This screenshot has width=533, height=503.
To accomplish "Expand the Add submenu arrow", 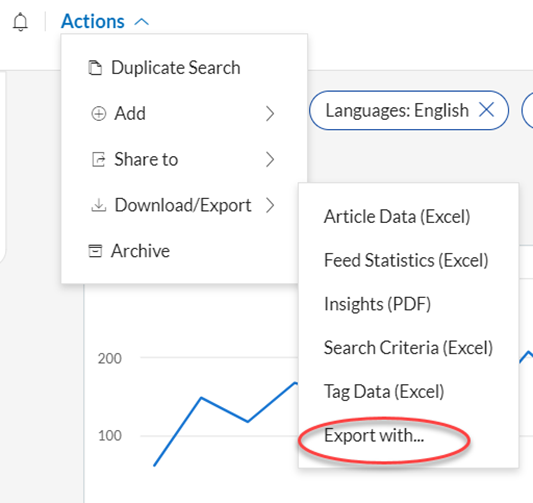I will 270,114.
